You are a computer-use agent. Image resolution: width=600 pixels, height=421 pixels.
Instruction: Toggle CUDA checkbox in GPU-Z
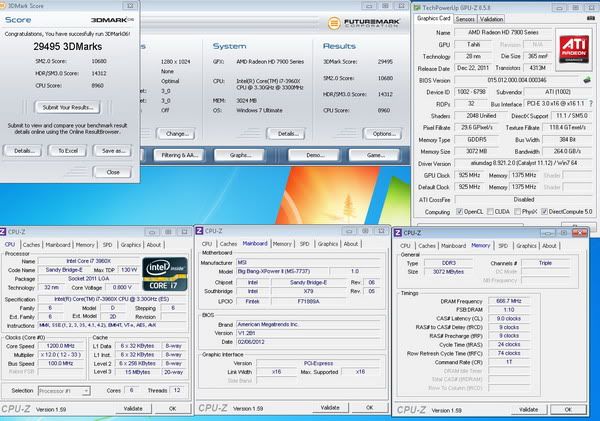click(490, 212)
